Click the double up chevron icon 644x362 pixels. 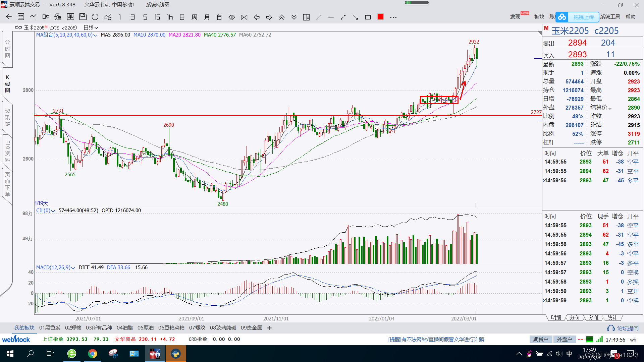(x=281, y=17)
